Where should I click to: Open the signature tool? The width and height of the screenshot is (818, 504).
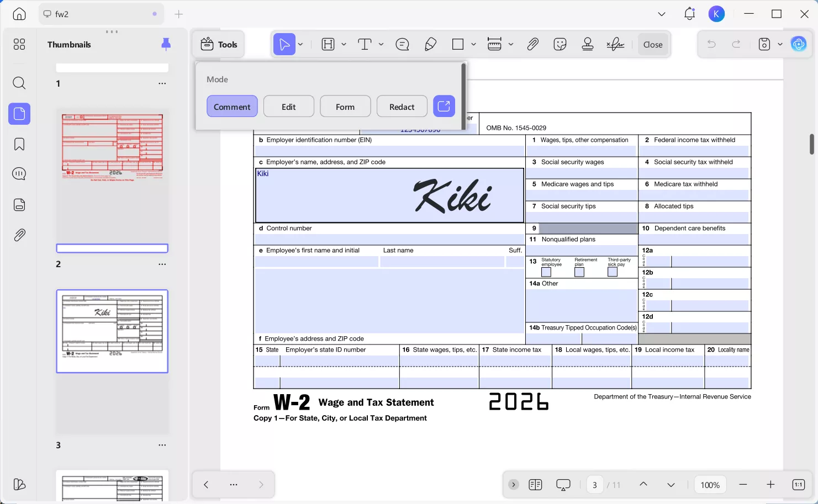(615, 45)
